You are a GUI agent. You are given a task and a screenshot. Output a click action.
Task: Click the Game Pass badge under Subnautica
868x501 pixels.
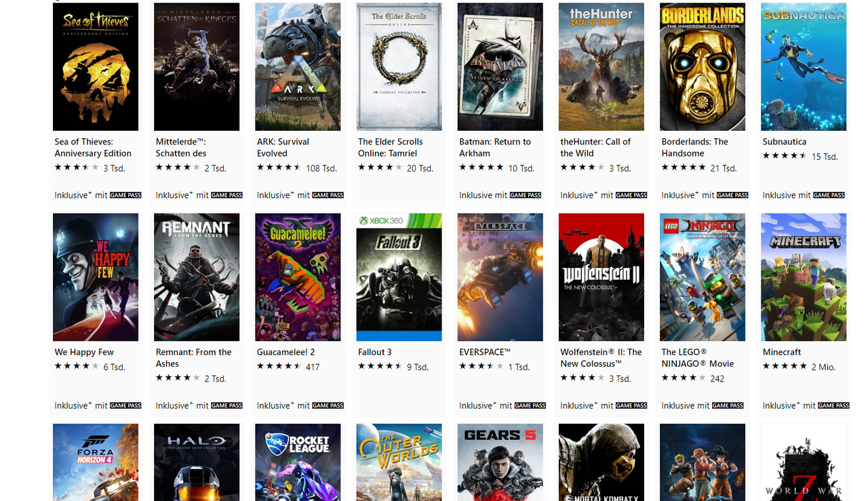pos(829,195)
